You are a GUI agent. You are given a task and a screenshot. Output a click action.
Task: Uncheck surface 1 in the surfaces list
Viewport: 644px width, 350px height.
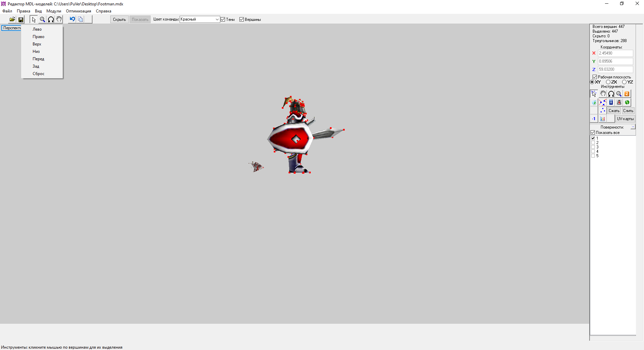593,138
